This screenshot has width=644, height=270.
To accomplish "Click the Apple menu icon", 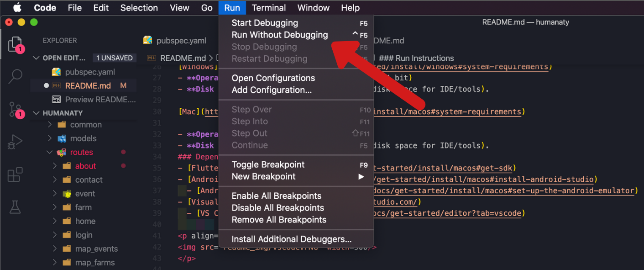I will pos(17,7).
